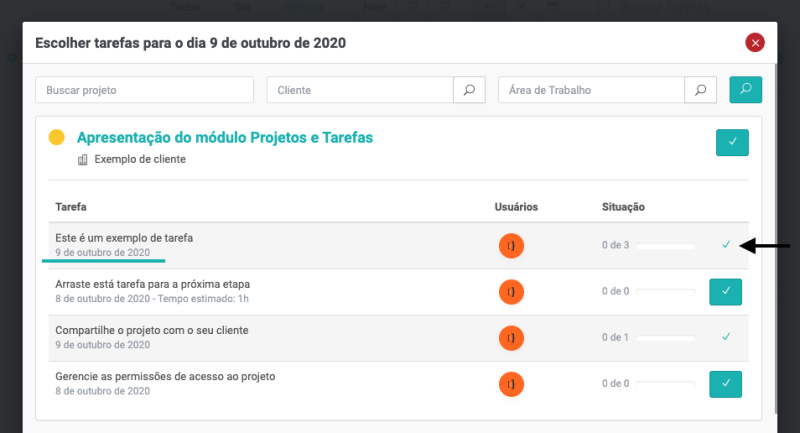Image resolution: width=800 pixels, height=433 pixels.
Task: Click the yellow project status circle
Action: [x=57, y=137]
